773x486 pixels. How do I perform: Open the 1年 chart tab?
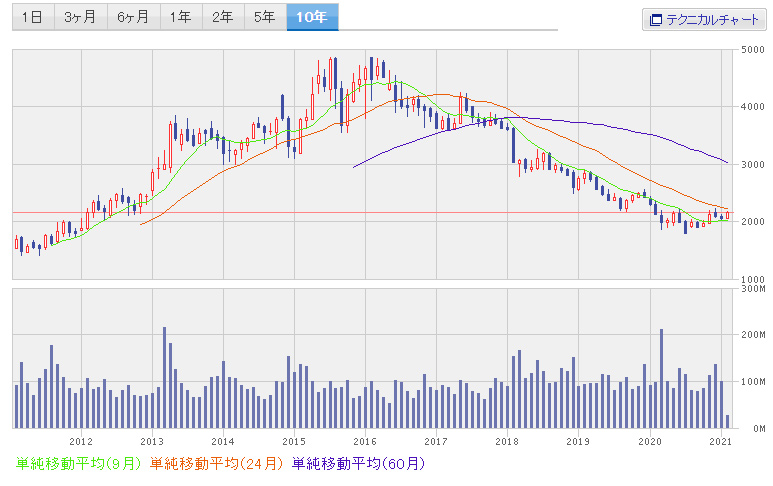point(180,17)
